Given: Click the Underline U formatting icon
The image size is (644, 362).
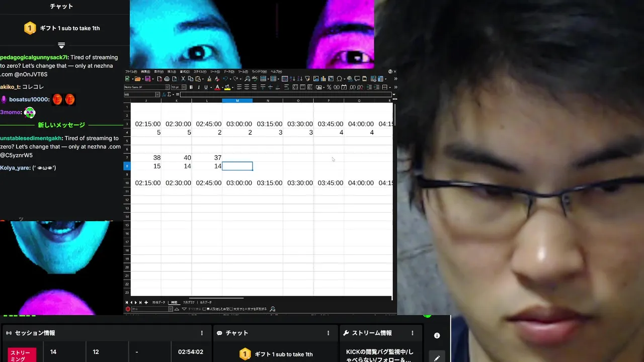Looking at the screenshot, I should [206, 87].
